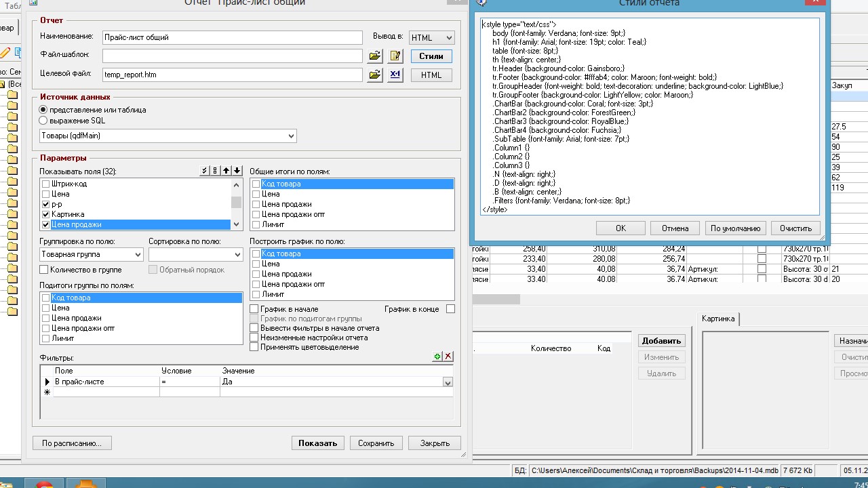Browse for template file with folder icon
The image size is (868, 488).
tap(375, 56)
